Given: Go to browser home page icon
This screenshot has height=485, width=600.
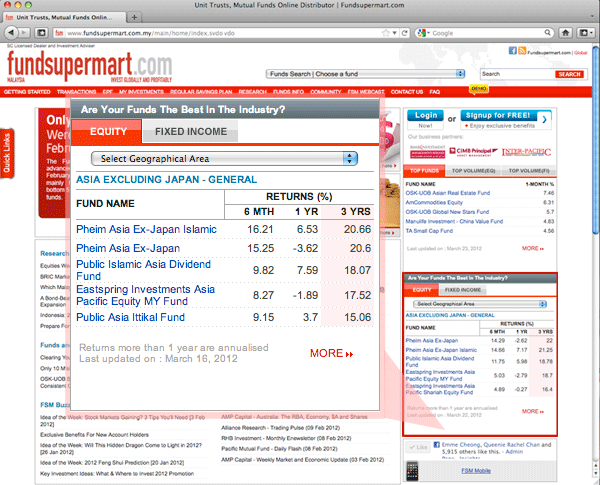Looking at the screenshot, I should (566, 33).
